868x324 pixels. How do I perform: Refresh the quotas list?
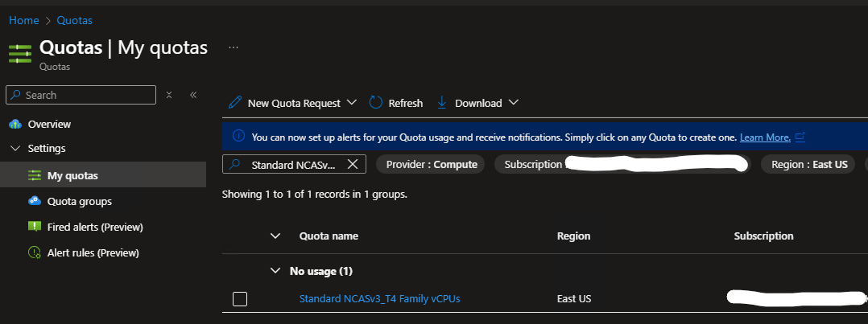pos(396,103)
